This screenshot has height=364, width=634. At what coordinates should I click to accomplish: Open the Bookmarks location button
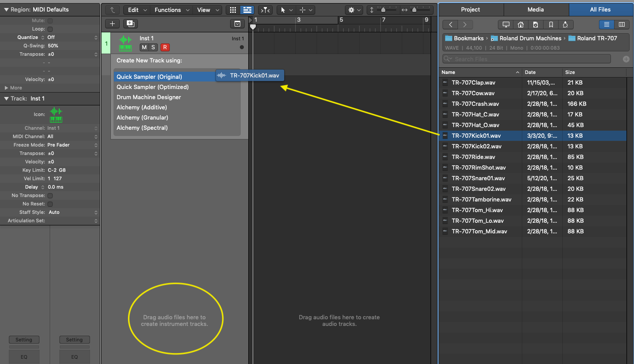pos(551,25)
